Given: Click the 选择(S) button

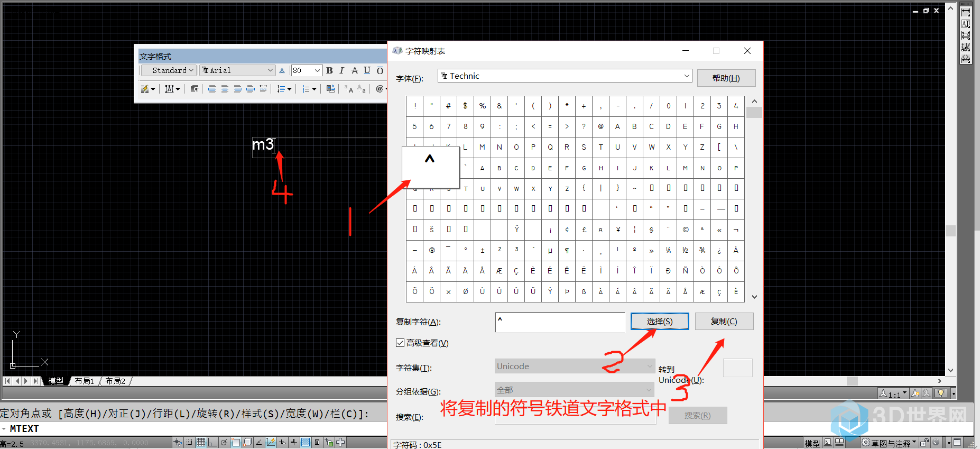Looking at the screenshot, I should 660,321.
